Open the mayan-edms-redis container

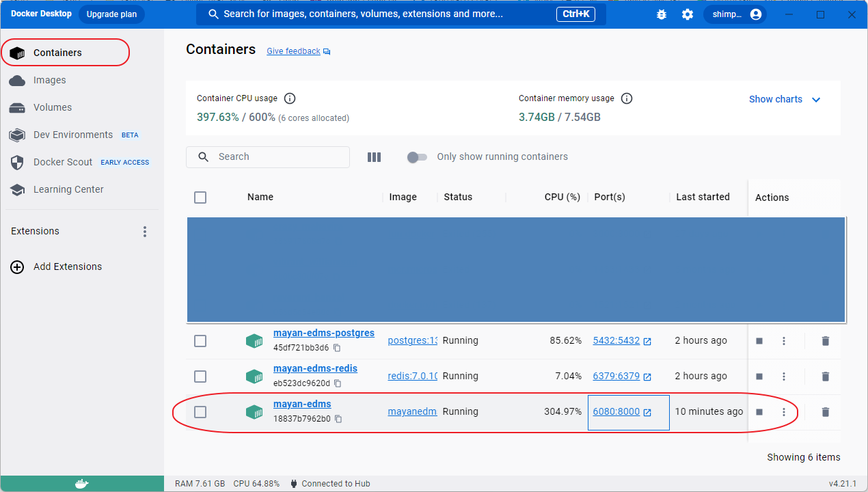315,369
